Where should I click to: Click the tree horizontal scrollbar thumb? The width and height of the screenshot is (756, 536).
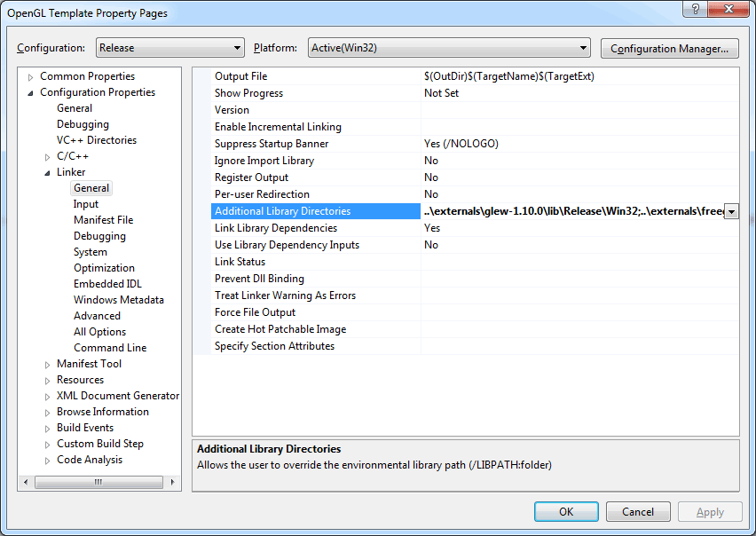tap(98, 482)
